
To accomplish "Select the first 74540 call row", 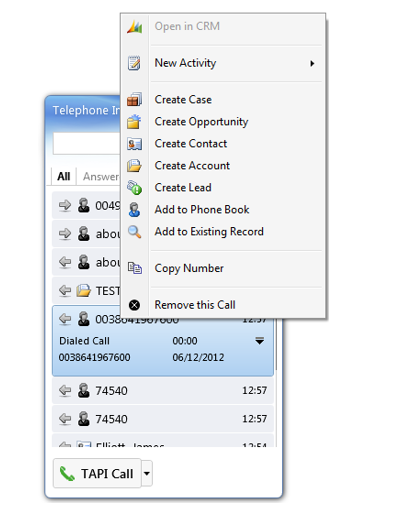I will [x=163, y=390].
